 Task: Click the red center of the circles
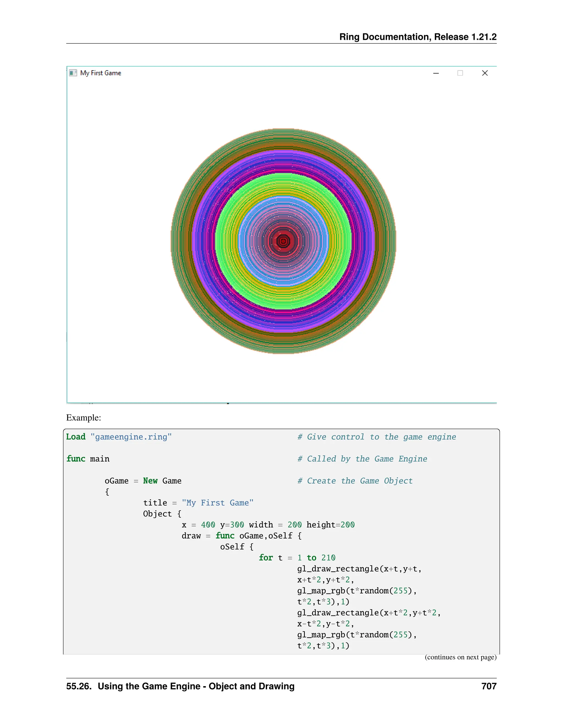click(283, 241)
